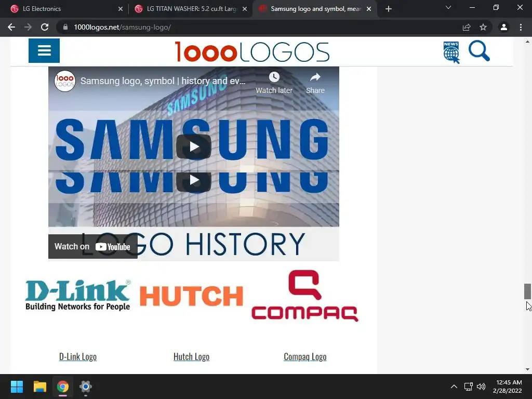Close the Samsung logo tab

(369, 9)
